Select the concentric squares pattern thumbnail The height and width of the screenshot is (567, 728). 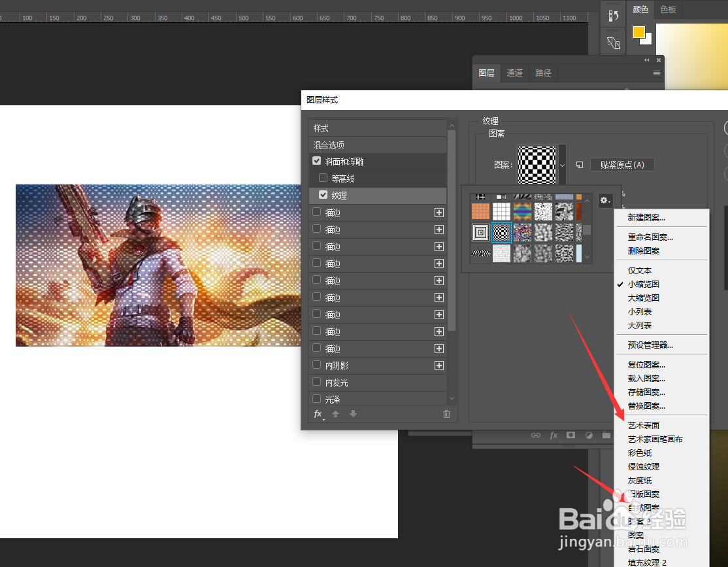pos(480,232)
